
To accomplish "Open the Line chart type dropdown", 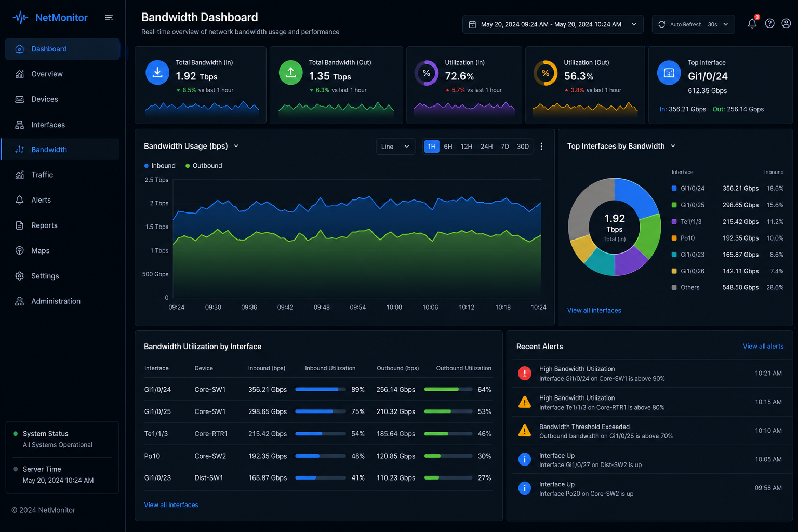I will [x=395, y=147].
